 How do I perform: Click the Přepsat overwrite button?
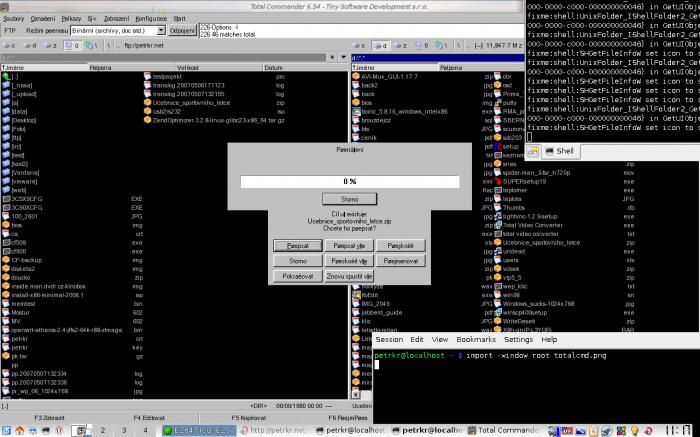(298, 246)
